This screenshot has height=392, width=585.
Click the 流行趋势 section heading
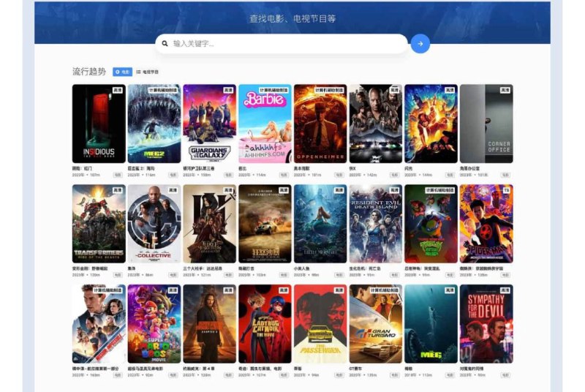pos(89,72)
